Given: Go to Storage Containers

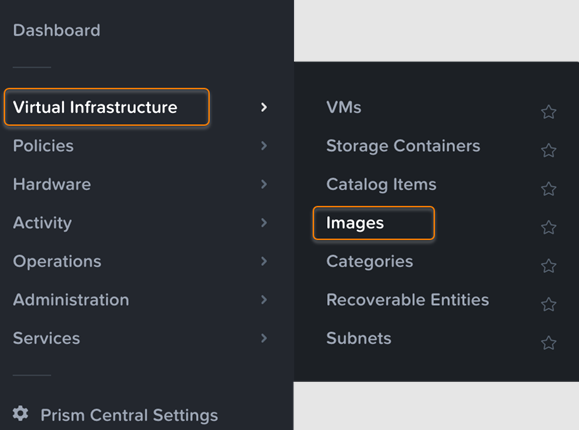Looking at the screenshot, I should click(x=403, y=146).
